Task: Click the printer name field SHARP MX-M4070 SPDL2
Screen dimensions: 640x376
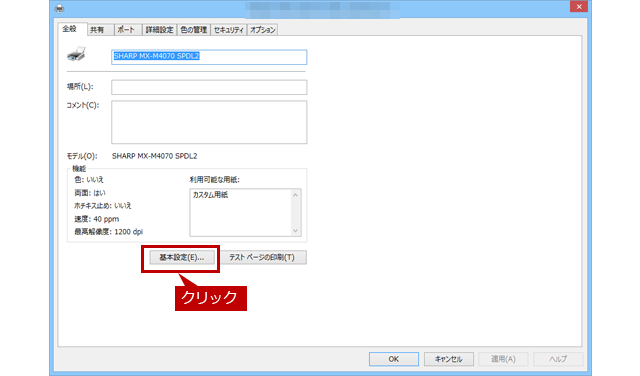Action: pos(209,57)
